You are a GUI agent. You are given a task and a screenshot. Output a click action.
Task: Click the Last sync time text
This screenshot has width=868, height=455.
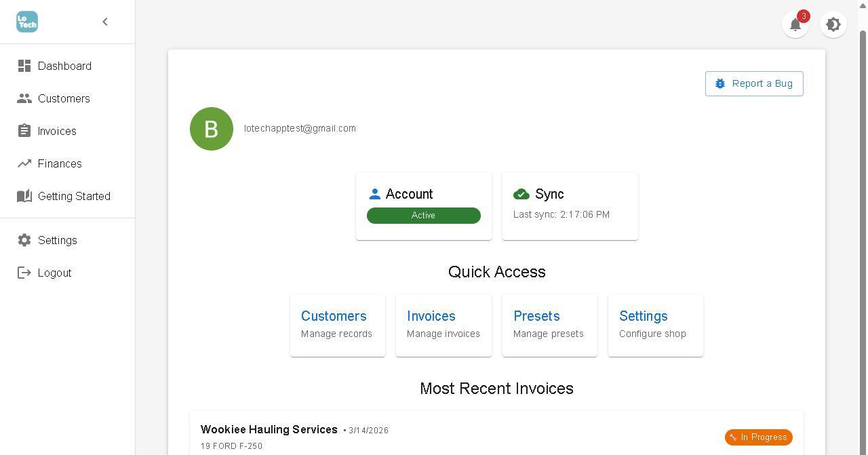pyautogui.click(x=561, y=214)
